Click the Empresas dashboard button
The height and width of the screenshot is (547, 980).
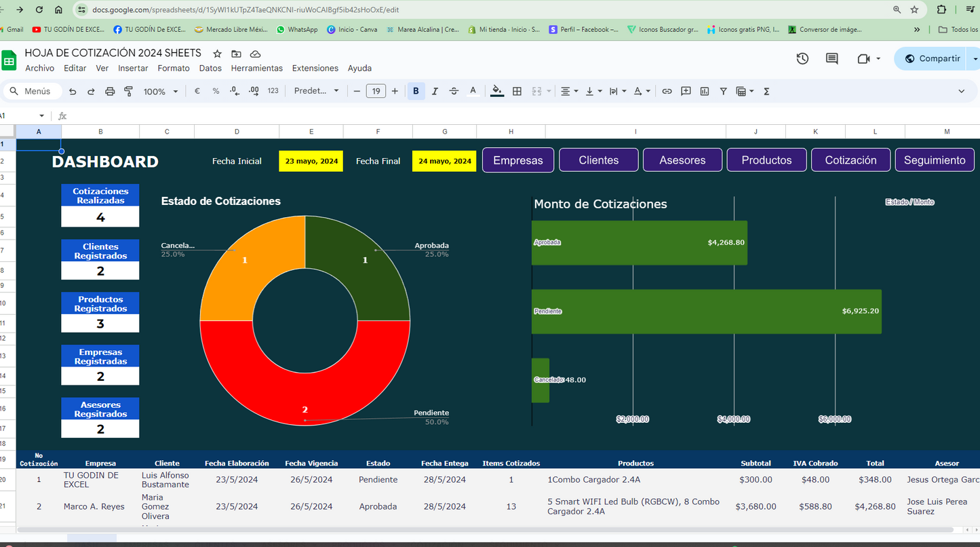point(518,160)
